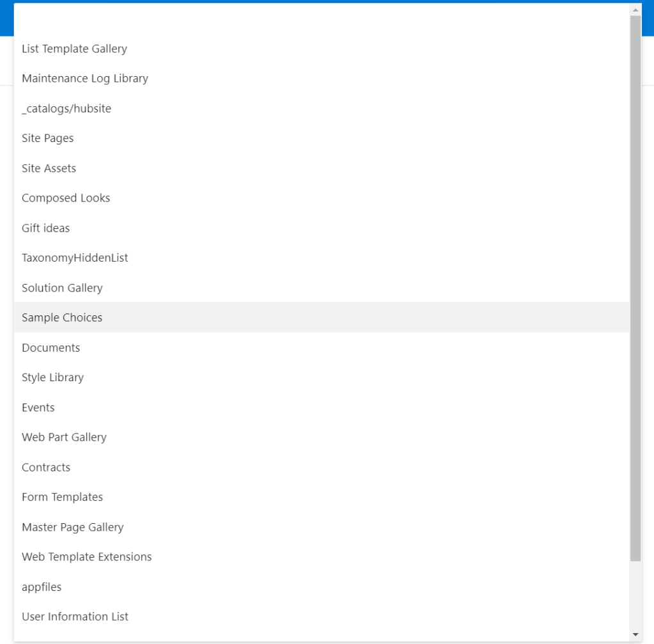Image resolution: width=654 pixels, height=644 pixels.
Task: Select Composed Looks entry
Action: [66, 198]
